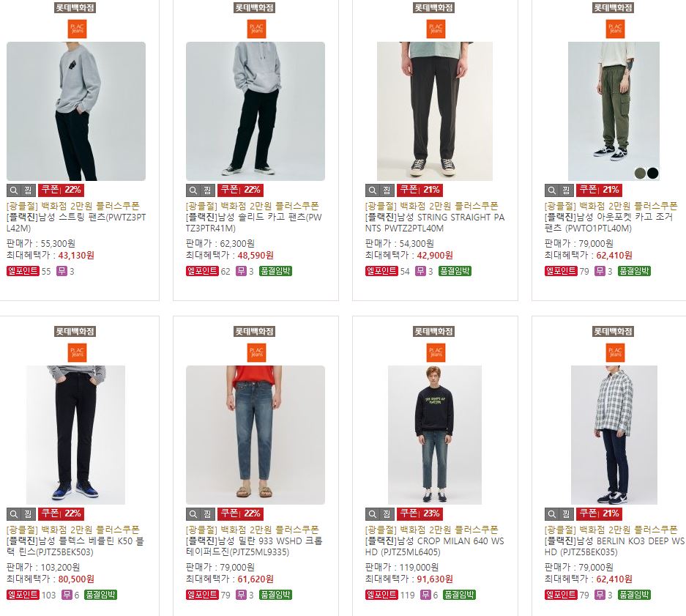Toggle 찜 wishlist for CROP MILAN 640 jeans
This screenshot has height=616, width=686.
tap(387, 513)
